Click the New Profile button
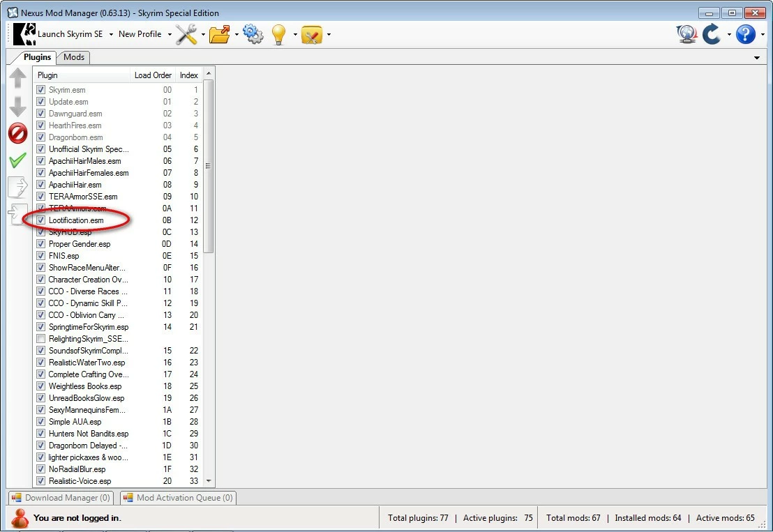The image size is (773, 532). tap(140, 34)
